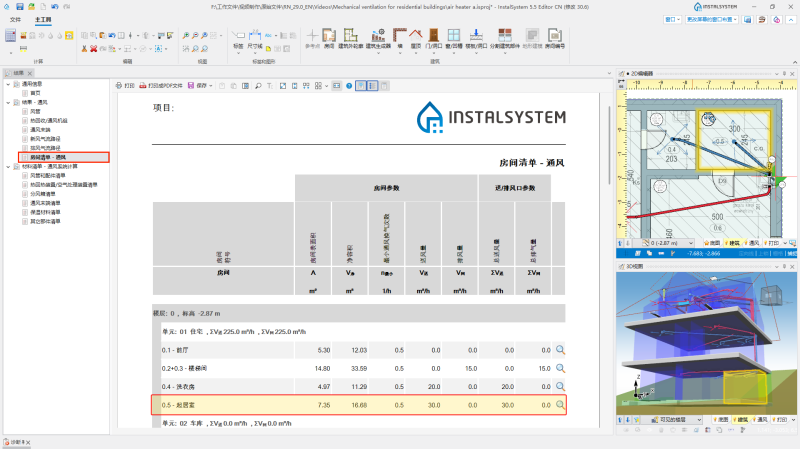Toggle 通风 layer in 3D view

coord(760,419)
